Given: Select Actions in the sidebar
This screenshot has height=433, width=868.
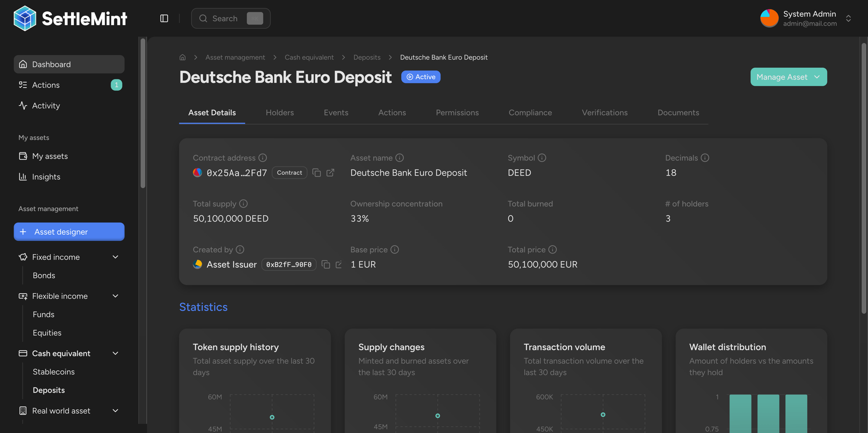Looking at the screenshot, I should (x=46, y=85).
